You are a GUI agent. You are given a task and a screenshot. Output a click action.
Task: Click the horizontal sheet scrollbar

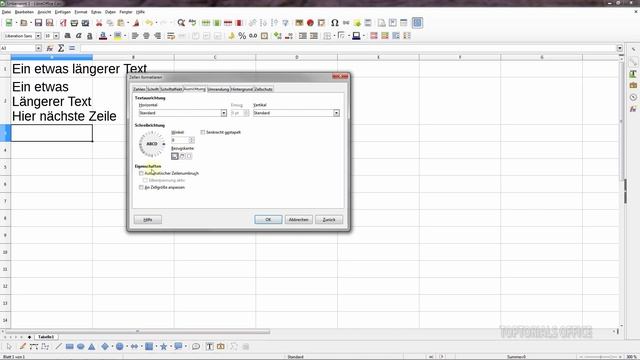tap(138, 331)
